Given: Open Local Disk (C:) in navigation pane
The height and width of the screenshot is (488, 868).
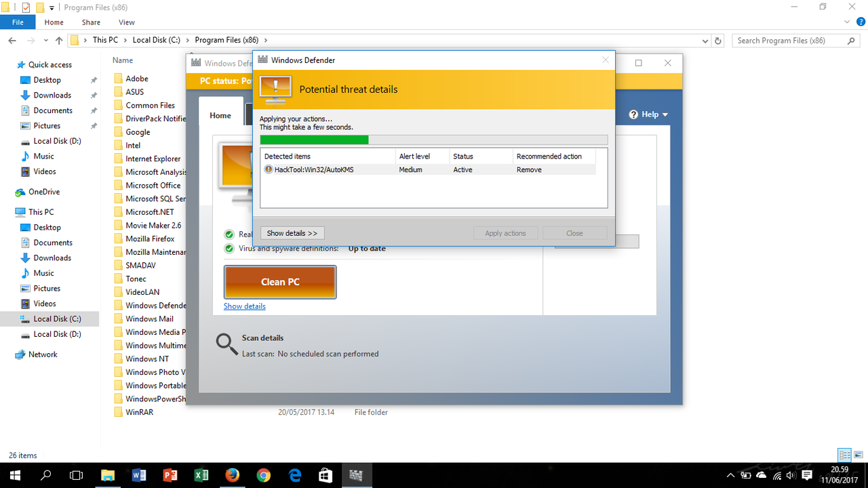Looking at the screenshot, I should (57, 319).
